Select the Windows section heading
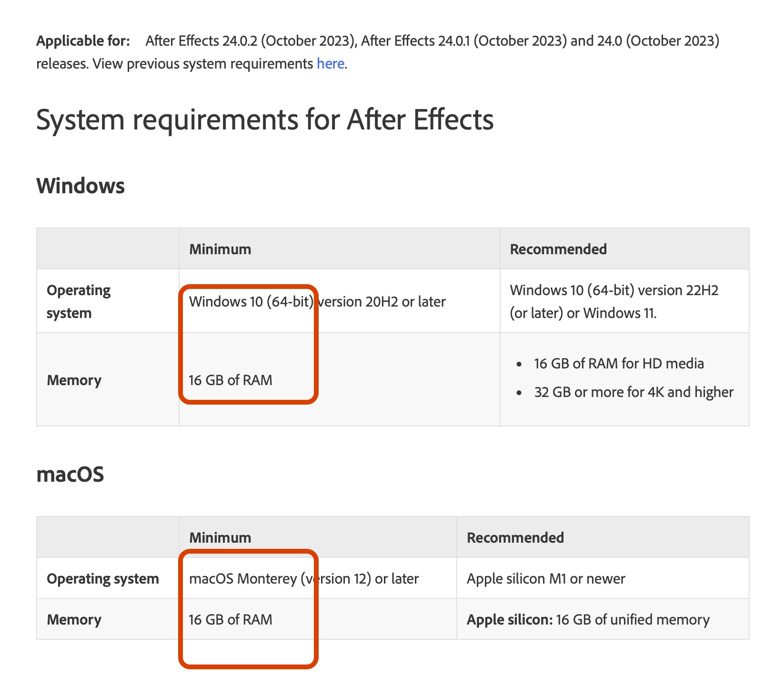This screenshot has width=784, height=675. click(80, 186)
